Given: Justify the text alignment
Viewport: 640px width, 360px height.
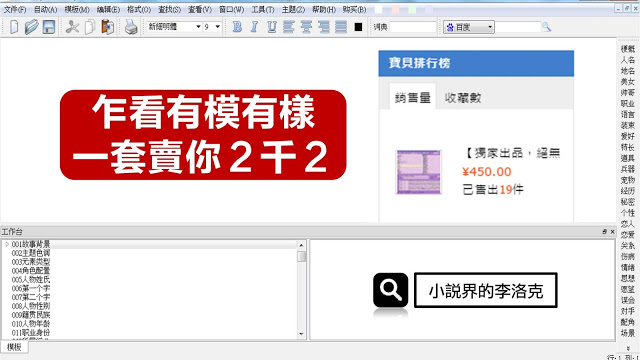Looking at the screenshot, I should coord(341,27).
